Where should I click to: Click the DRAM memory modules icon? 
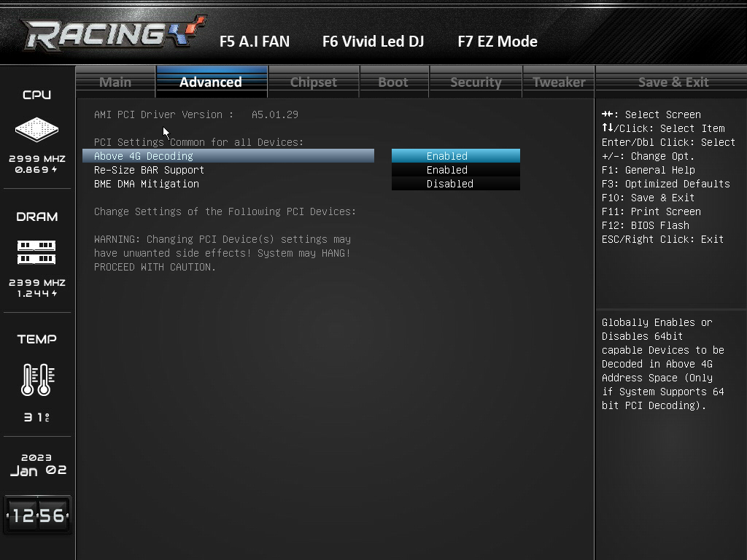(36, 252)
